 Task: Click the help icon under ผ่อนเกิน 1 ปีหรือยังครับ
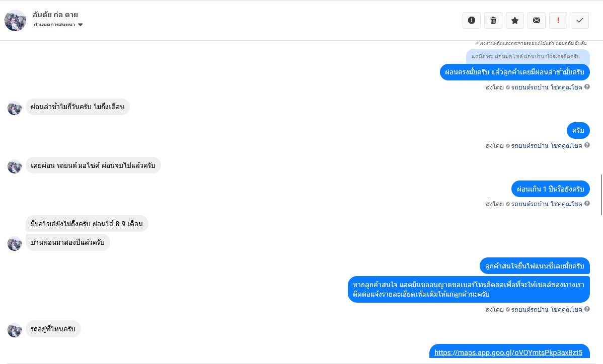click(587, 204)
